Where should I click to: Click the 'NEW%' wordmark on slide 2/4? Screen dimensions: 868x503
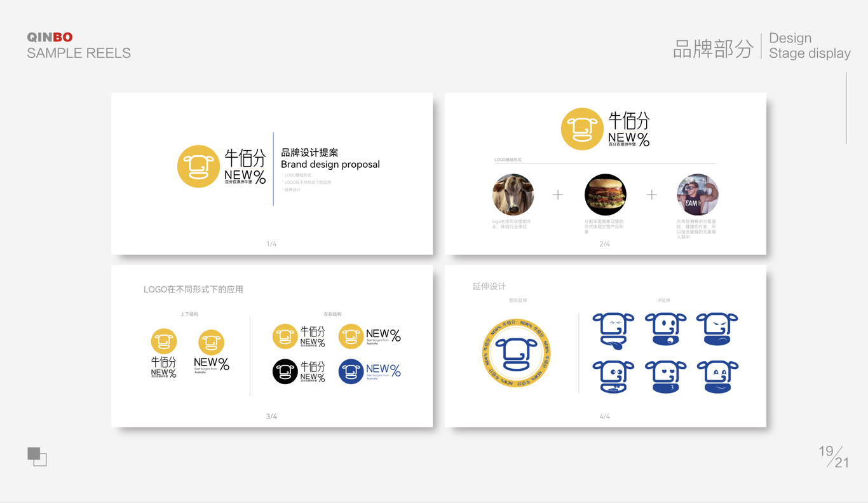[628, 139]
